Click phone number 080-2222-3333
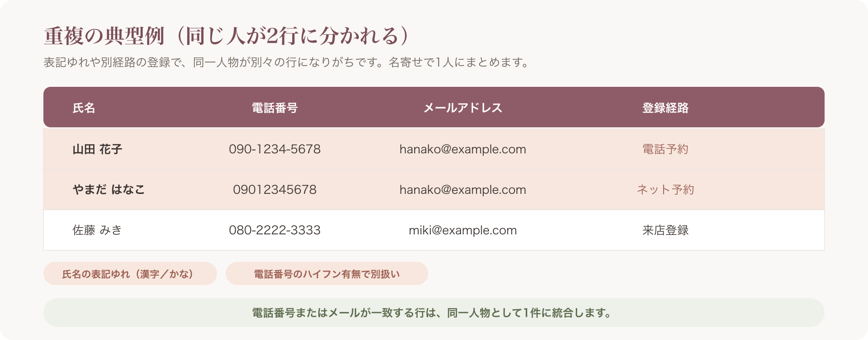868x340 pixels. pyautogui.click(x=275, y=231)
